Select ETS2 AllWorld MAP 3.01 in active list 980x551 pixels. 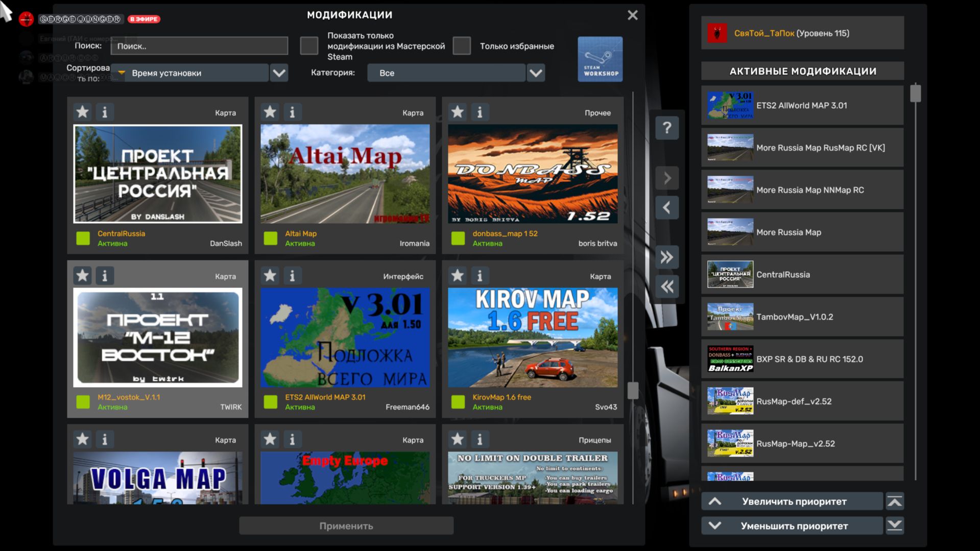click(x=802, y=105)
